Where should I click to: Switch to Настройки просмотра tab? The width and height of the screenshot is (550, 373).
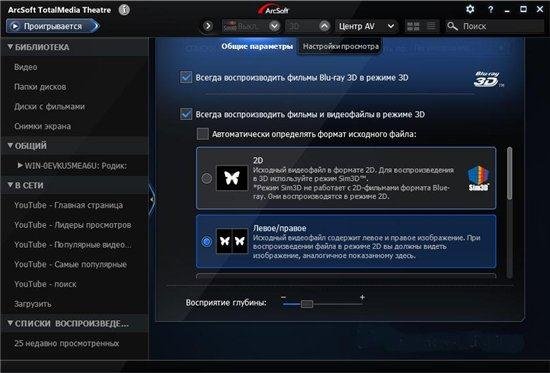click(x=341, y=46)
